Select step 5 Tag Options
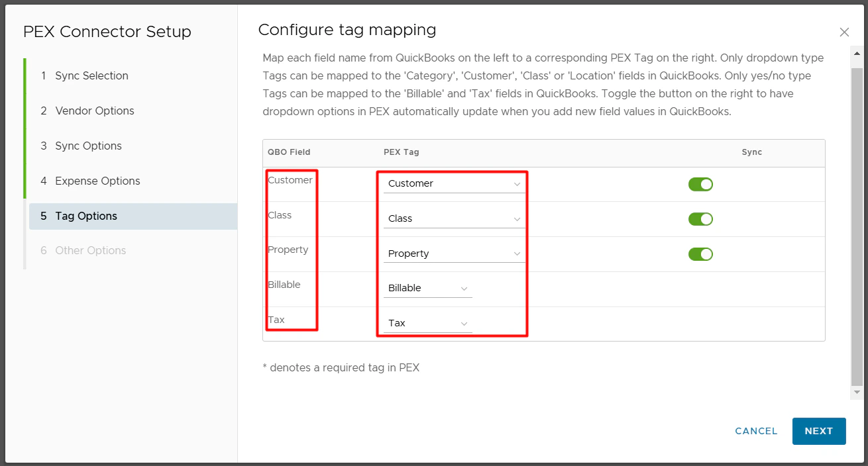 [x=133, y=216]
